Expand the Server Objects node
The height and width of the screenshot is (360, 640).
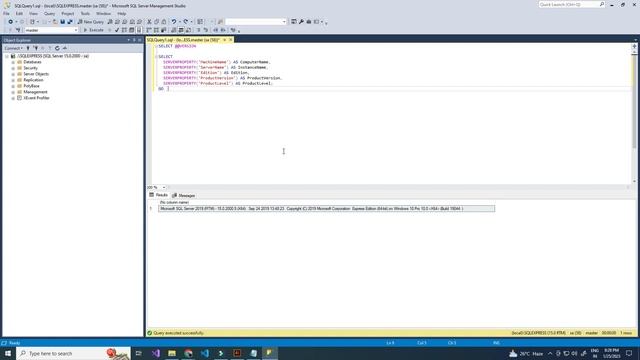[13, 74]
